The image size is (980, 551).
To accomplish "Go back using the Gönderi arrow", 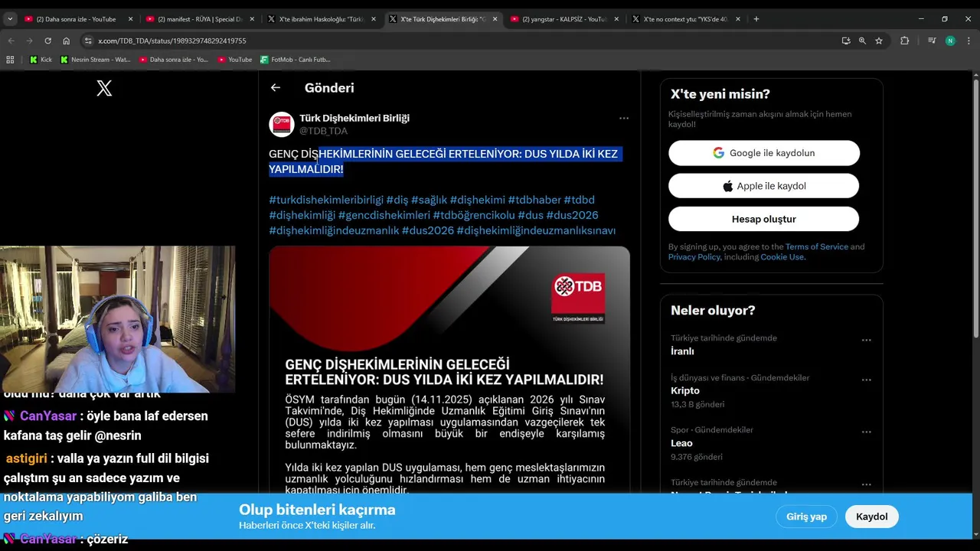I will (276, 88).
